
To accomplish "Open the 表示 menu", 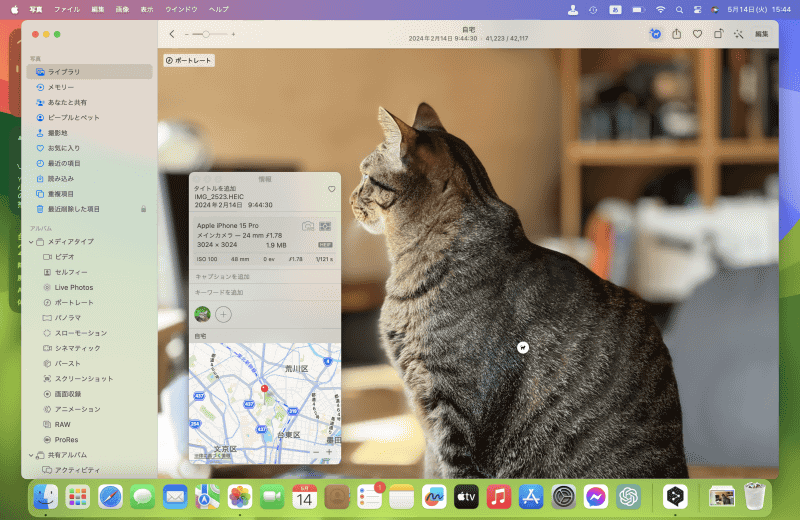I will pyautogui.click(x=147, y=9).
